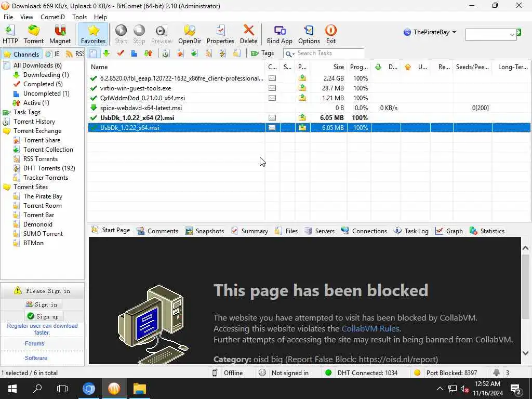
Task: Open the Help menu
Action: (x=100, y=17)
